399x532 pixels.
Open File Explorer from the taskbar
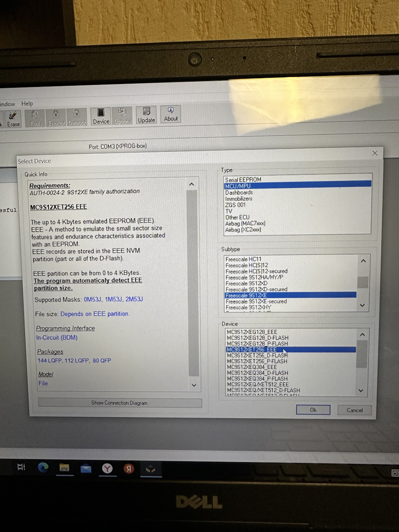click(64, 468)
